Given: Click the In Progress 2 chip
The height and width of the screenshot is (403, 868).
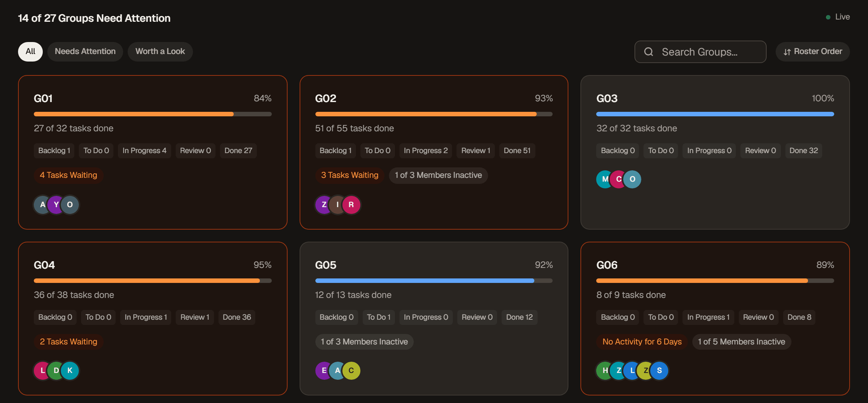Looking at the screenshot, I should [x=425, y=150].
